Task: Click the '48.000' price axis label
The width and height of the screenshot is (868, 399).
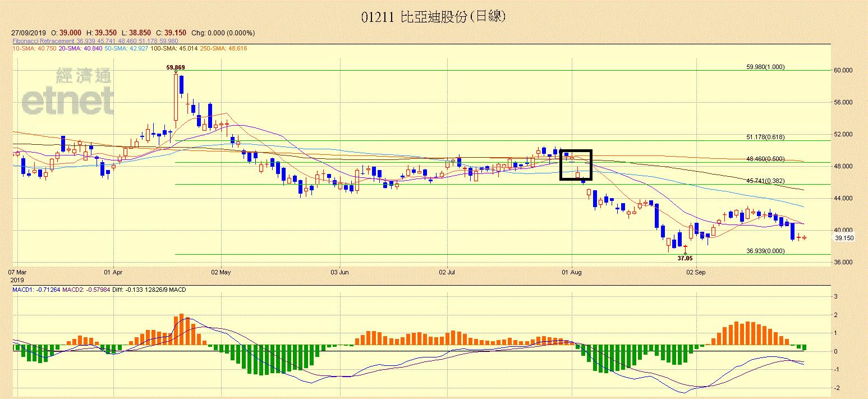Action: click(x=843, y=166)
